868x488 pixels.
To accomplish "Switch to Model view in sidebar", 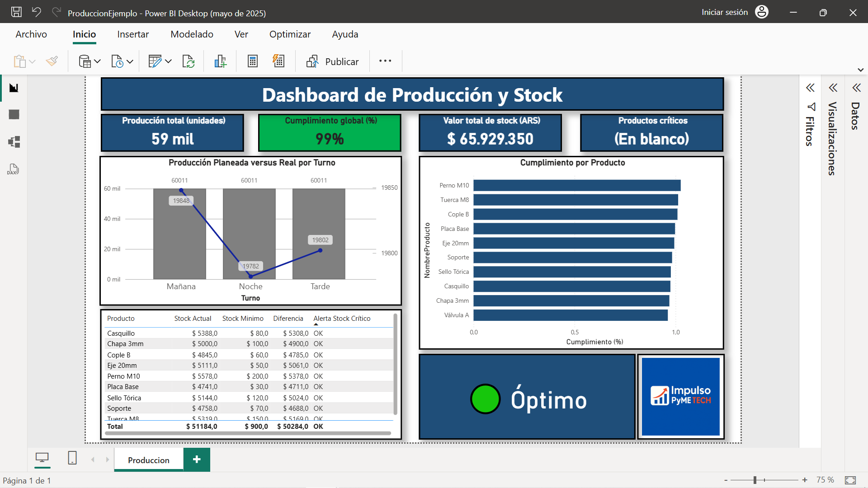I will [x=14, y=142].
